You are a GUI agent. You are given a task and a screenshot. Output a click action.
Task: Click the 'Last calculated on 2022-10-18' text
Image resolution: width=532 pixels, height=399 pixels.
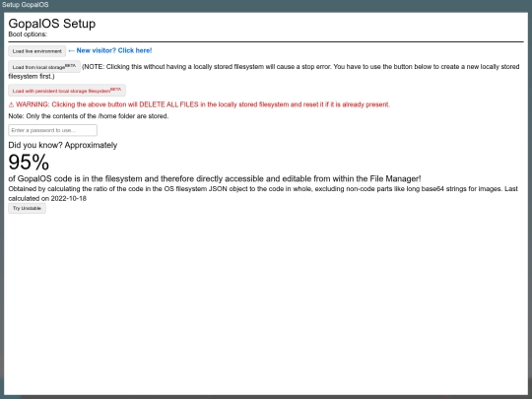pyautogui.click(x=263, y=193)
